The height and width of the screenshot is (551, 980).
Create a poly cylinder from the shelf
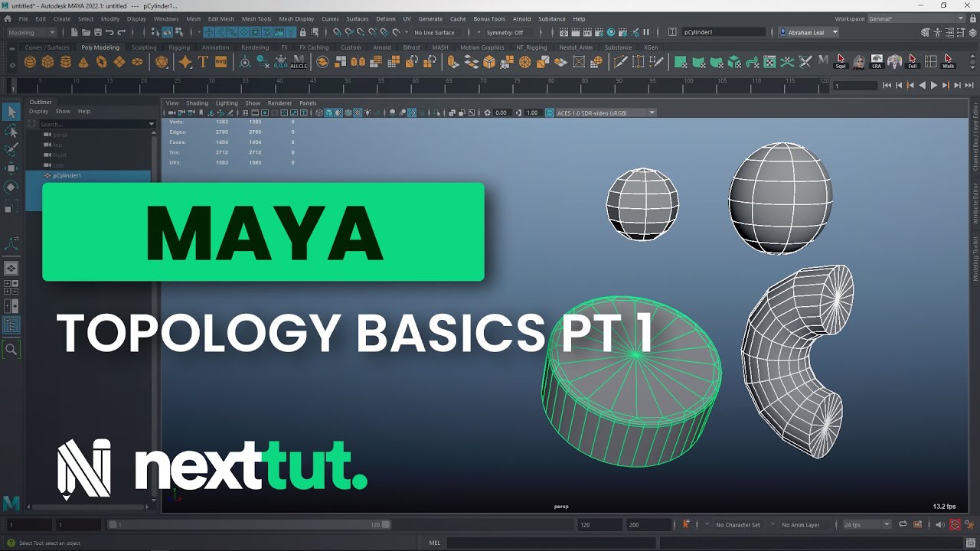tap(66, 62)
